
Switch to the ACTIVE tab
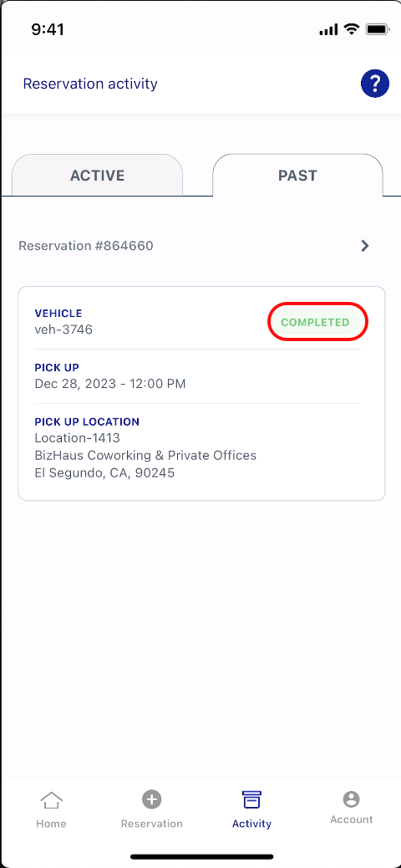[98, 175]
